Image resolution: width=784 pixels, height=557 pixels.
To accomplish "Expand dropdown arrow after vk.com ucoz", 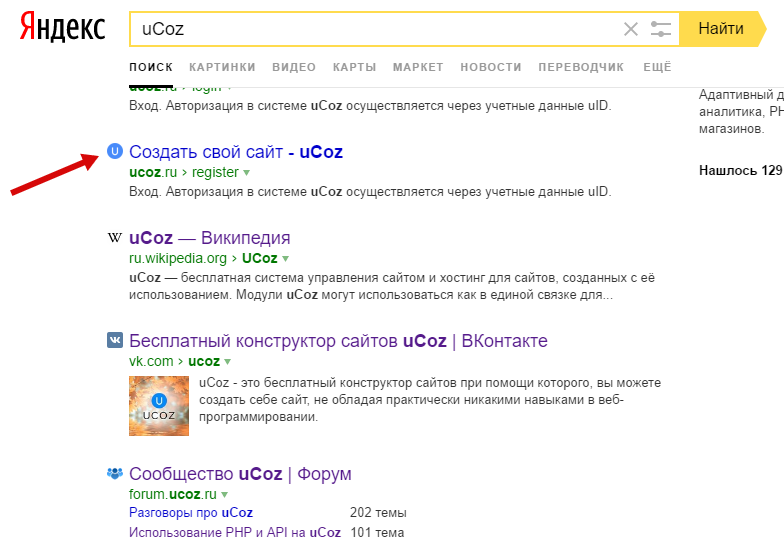I will click(x=228, y=361).
